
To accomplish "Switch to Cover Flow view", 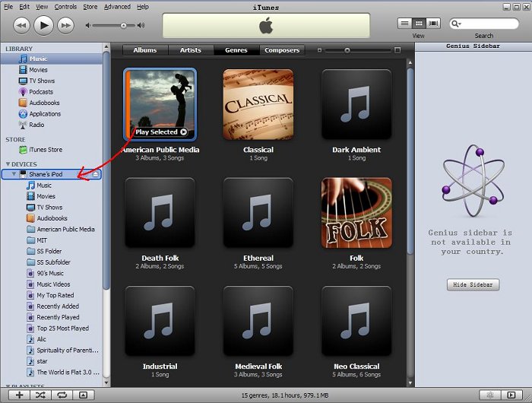I will pos(433,24).
